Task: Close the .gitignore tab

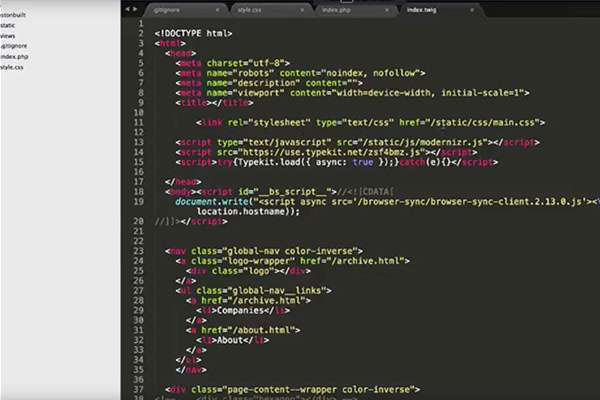Action: (x=217, y=10)
